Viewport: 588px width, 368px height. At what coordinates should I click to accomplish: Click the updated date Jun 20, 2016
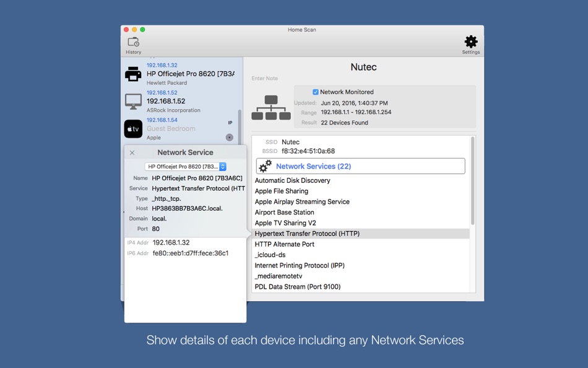click(355, 103)
